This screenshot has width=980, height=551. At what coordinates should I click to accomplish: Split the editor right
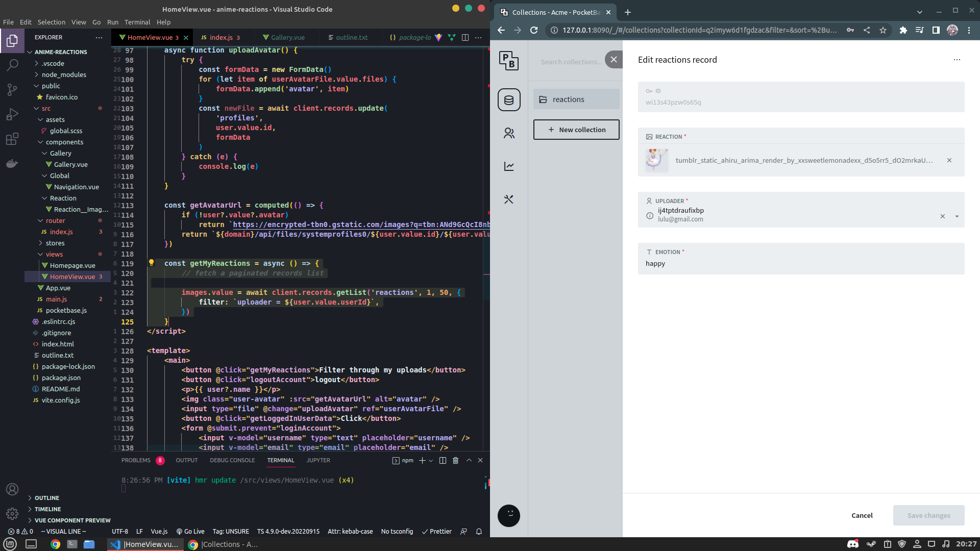pyautogui.click(x=465, y=37)
